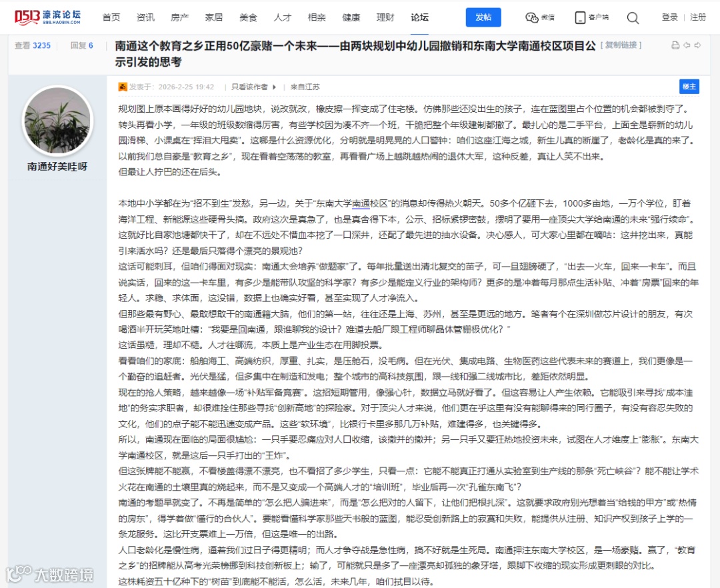This screenshot has width=720, height=588.
Task: Click the WeChat (微信) icon in the top bar
Action: point(539,18)
